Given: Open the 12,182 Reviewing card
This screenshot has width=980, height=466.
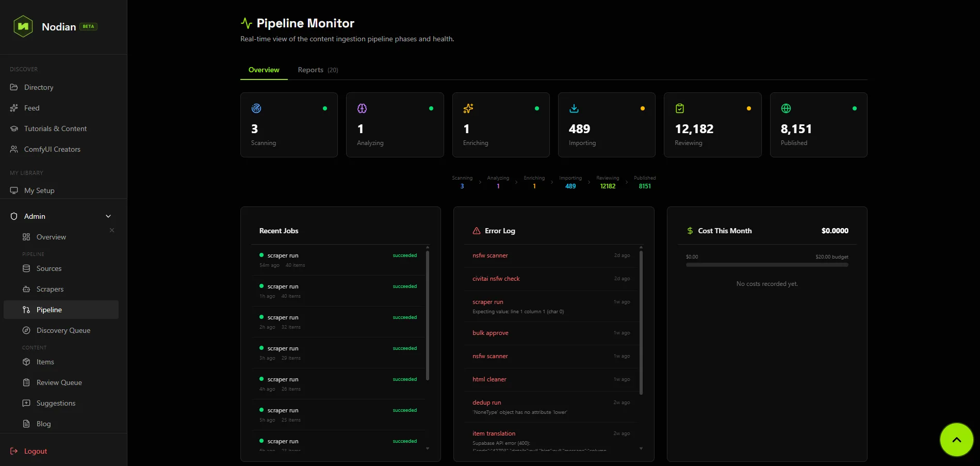Looking at the screenshot, I should click(x=712, y=125).
